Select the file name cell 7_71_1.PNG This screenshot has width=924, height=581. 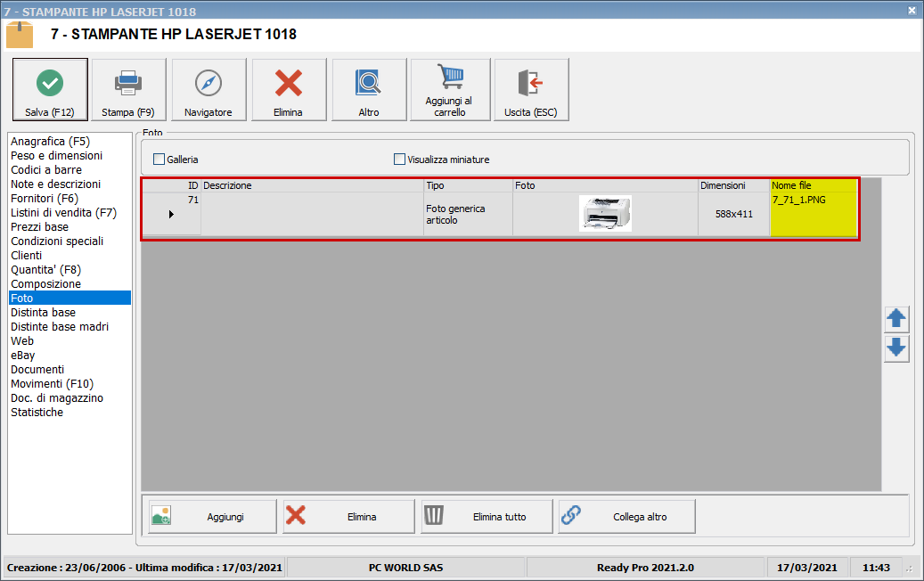(x=814, y=215)
